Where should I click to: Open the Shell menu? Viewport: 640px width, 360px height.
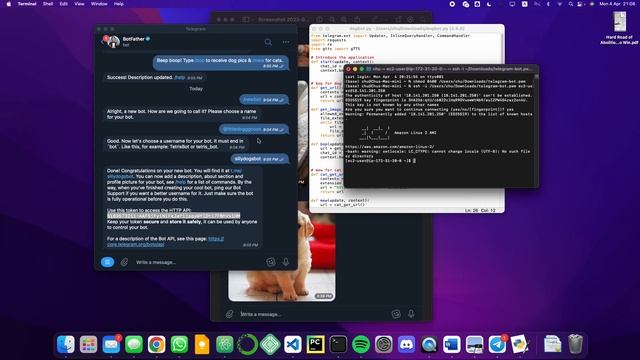[x=48, y=4]
